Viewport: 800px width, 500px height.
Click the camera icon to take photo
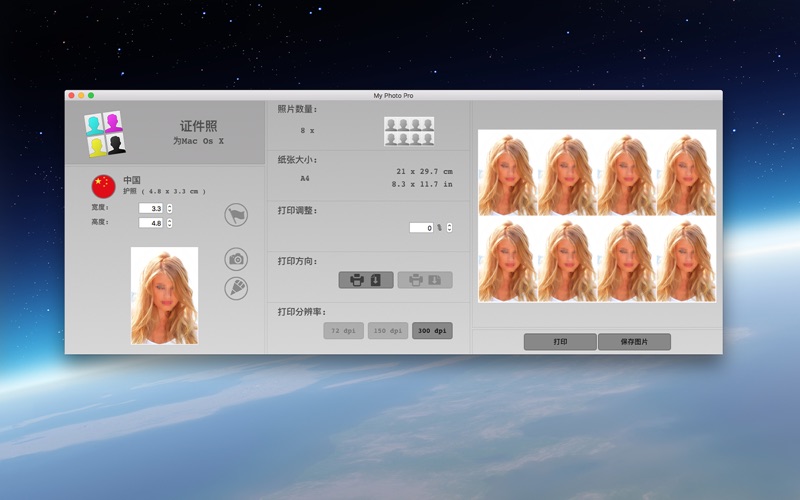pyautogui.click(x=236, y=259)
